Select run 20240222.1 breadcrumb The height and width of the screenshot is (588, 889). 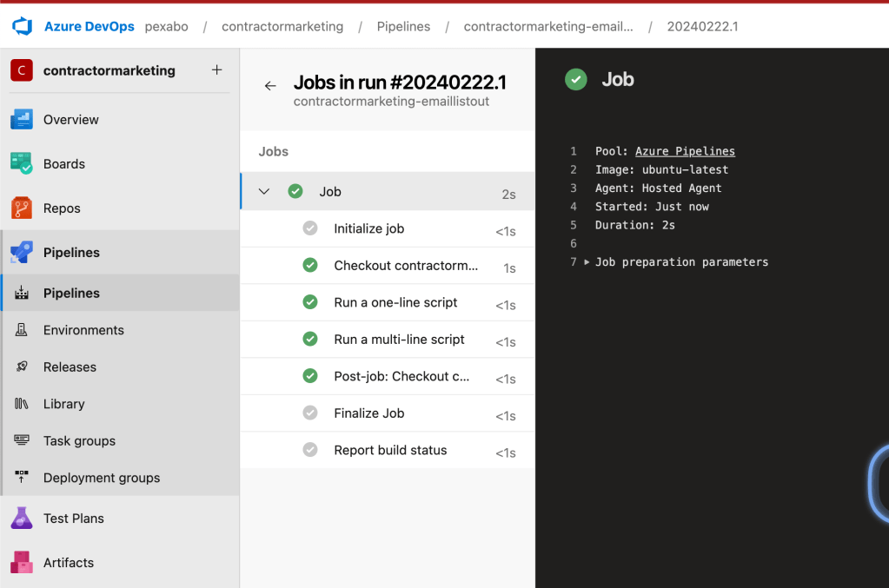702,27
